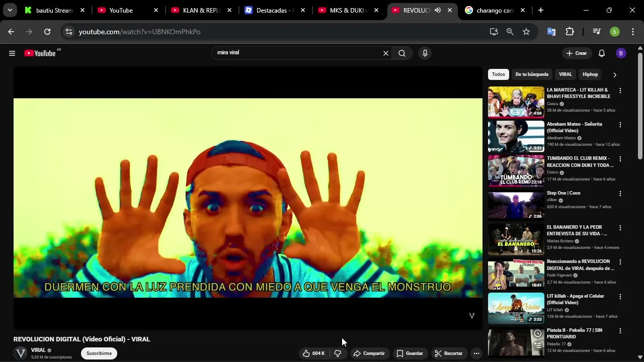Go to YouTube home via logo
The height and width of the screenshot is (362, 644).
[x=40, y=53]
